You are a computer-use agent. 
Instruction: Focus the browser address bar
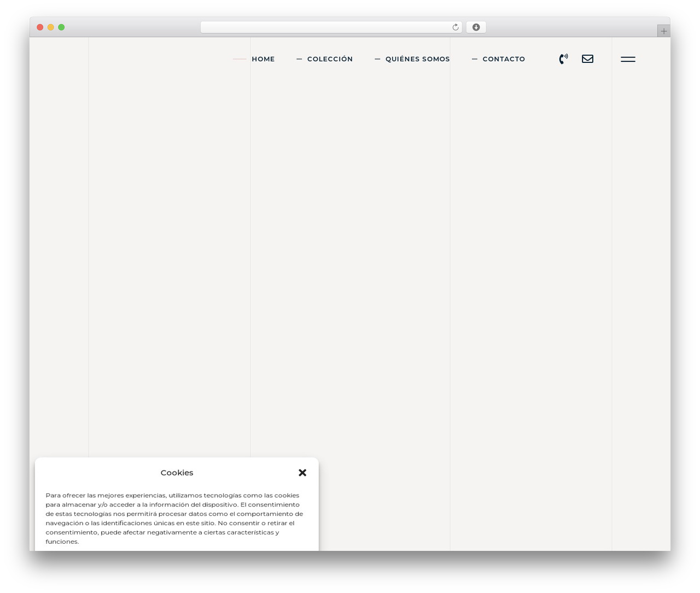(331, 27)
